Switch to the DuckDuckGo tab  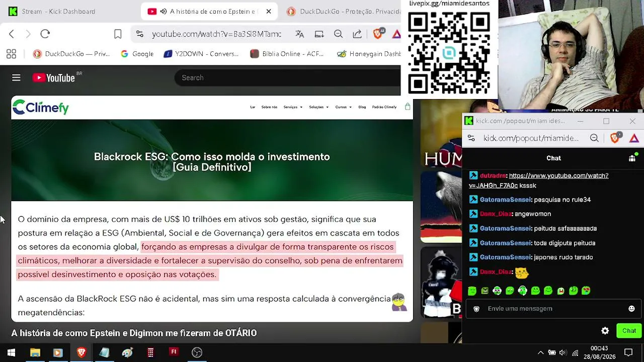pos(343,12)
